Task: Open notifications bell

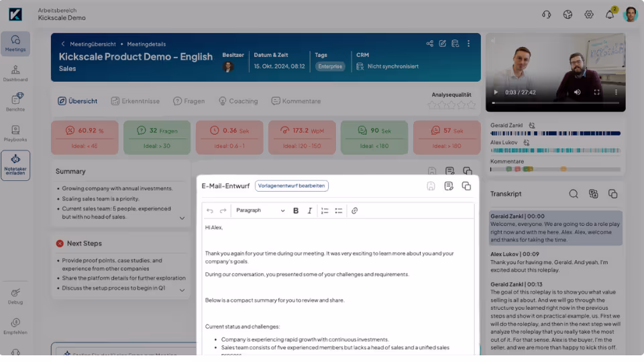Action: coord(610,15)
